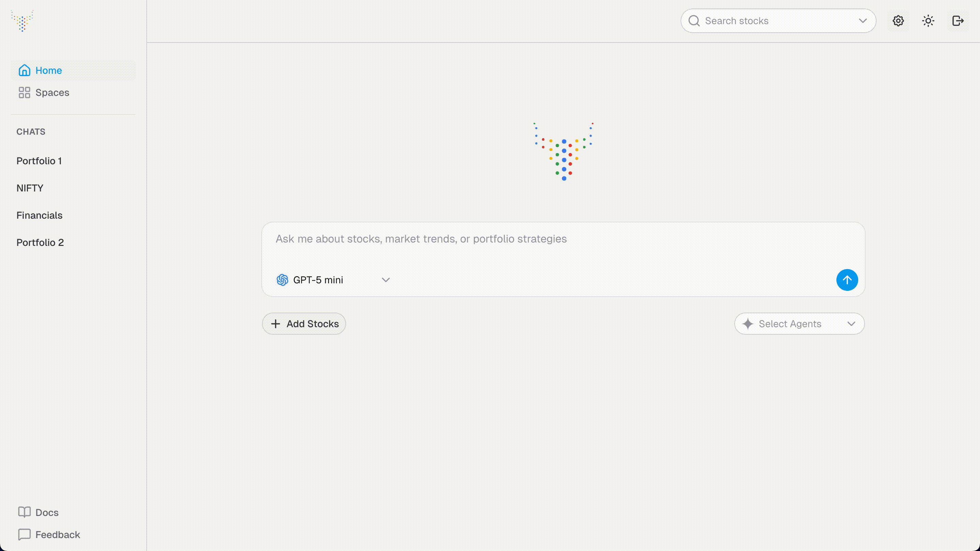Screen dimensions: 980x551
Task: Click the Add Stocks button
Action: pos(304,323)
